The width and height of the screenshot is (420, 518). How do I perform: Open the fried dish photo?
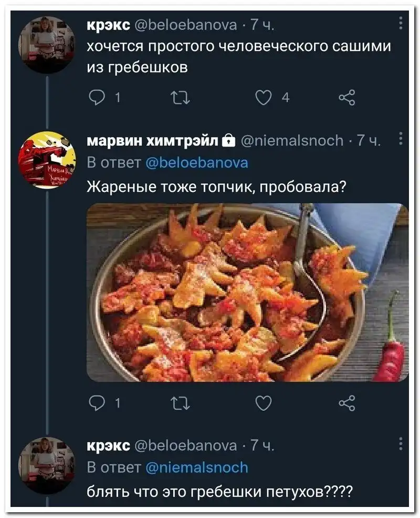coord(247,292)
